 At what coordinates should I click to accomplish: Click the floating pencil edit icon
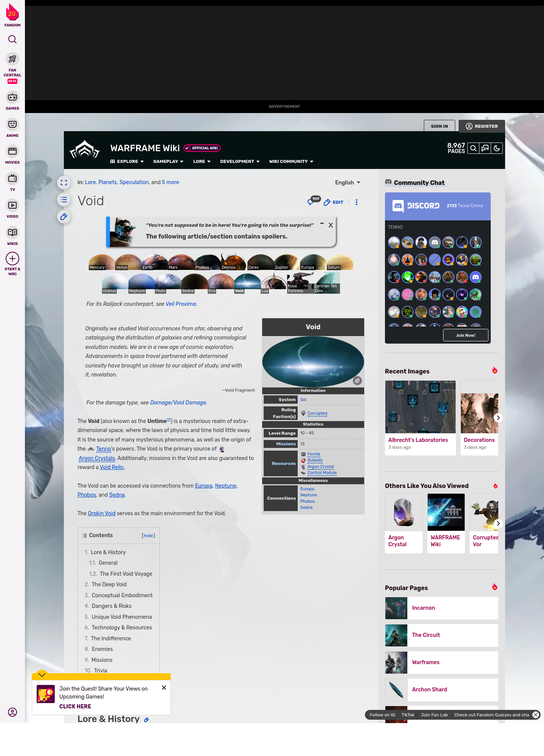pos(64,217)
